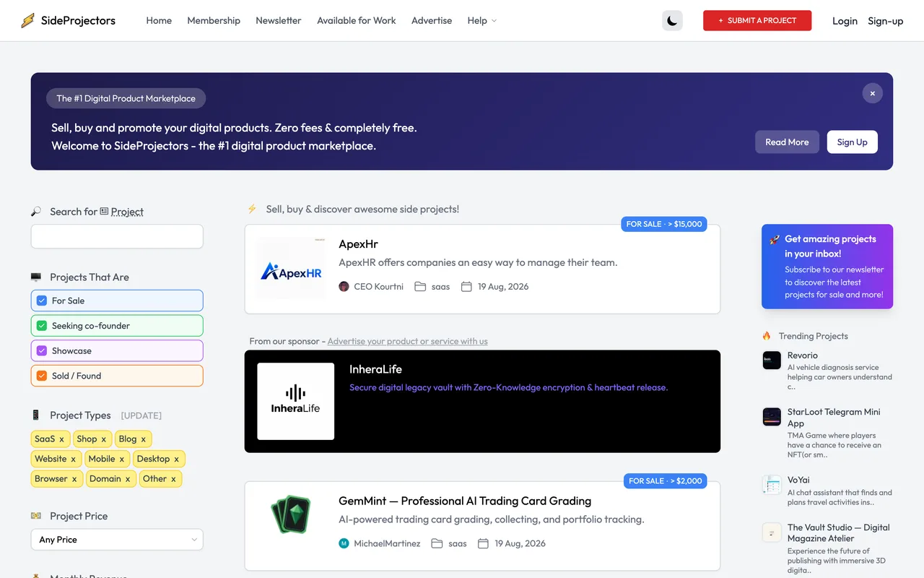Click the ApexHR logo thumbnail
Screen dimensions: 924x578
(x=291, y=268)
